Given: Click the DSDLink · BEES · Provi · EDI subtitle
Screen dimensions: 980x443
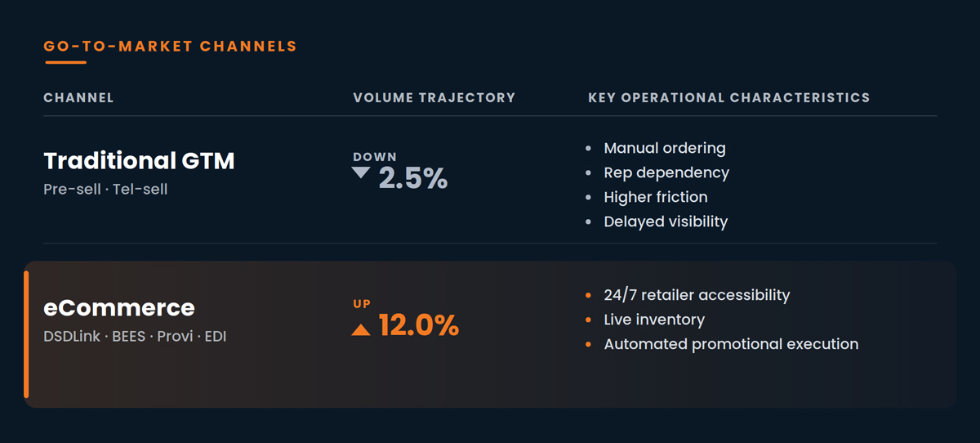Looking at the screenshot, I should [135, 336].
